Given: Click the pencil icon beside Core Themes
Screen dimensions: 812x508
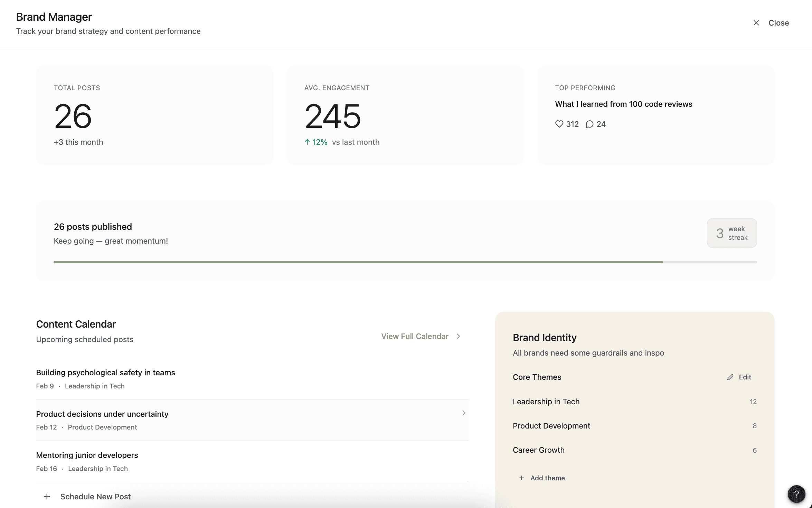Looking at the screenshot, I should (730, 377).
